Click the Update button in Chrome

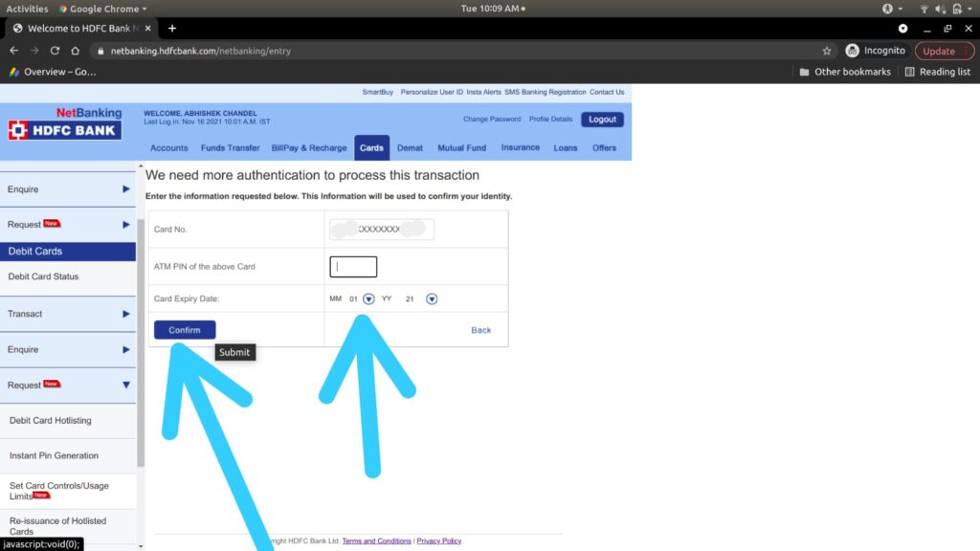tap(944, 51)
